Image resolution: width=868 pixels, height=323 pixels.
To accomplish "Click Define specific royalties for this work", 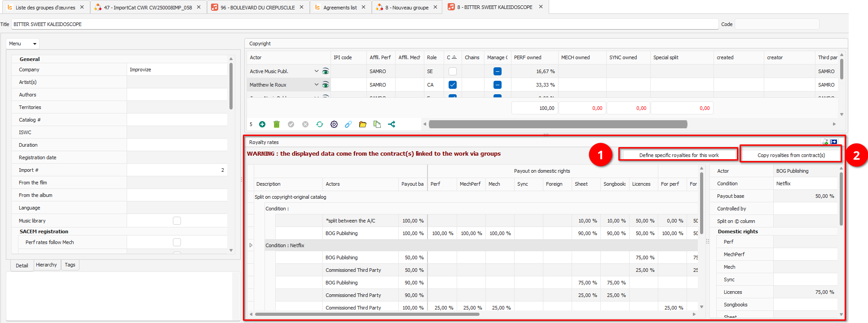I will (679, 155).
